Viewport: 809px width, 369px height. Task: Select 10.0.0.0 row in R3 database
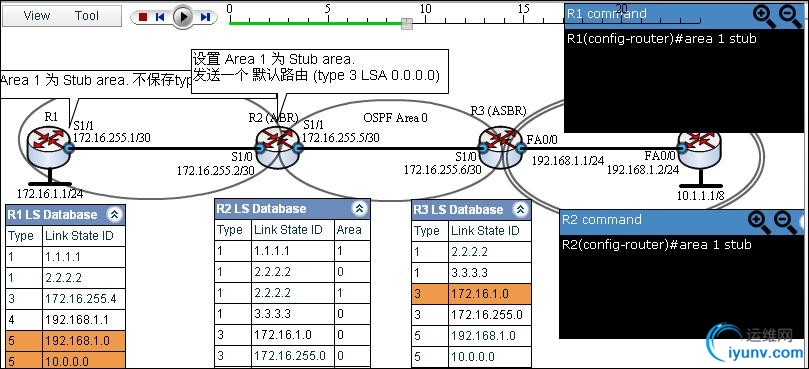472,357
